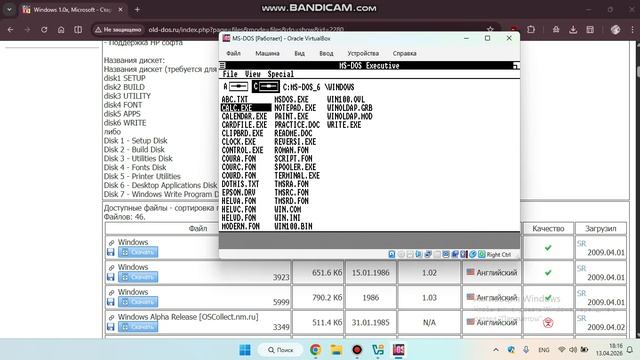This screenshot has height=360, width=640.
Task: Open browser downloads icon
Action: [x=573, y=29]
